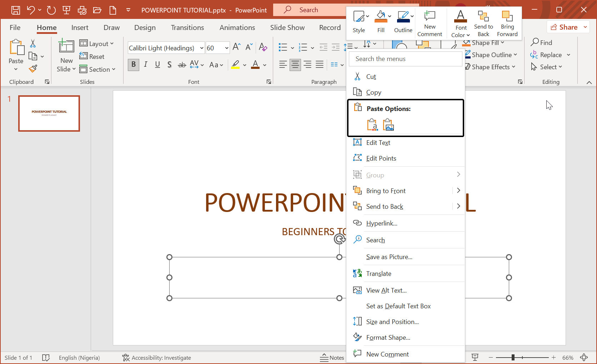The width and height of the screenshot is (597, 364).
Task: Choose Format Shape from context menu
Action: (388, 338)
